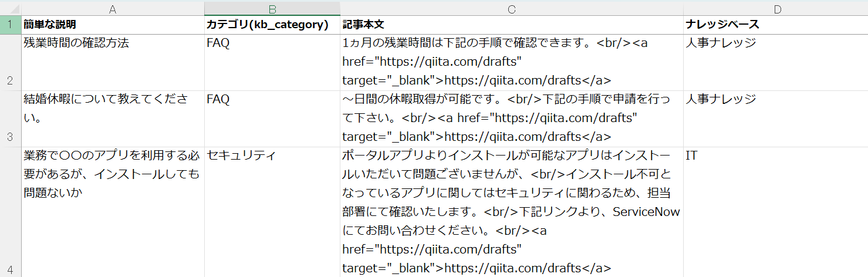Select the FAQ cell in the 残業時間 row

tap(272, 62)
